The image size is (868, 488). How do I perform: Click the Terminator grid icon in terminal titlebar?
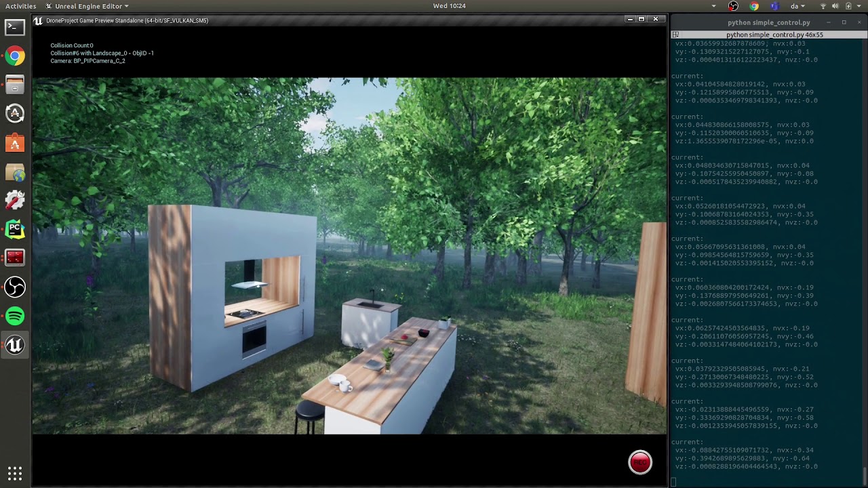point(675,35)
